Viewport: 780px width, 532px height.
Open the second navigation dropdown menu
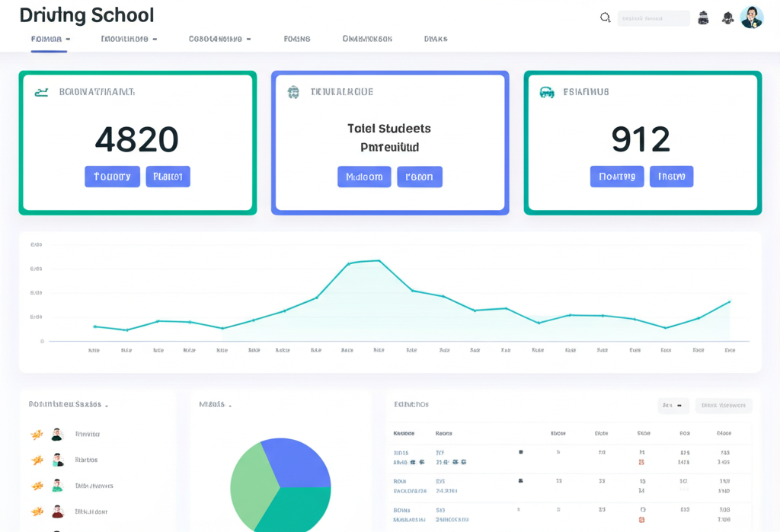[129, 37]
